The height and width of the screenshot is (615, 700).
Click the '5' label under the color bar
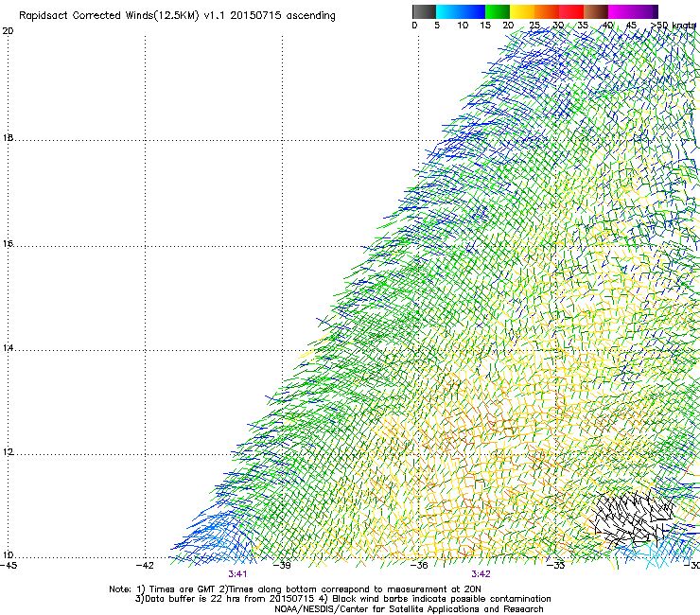(x=437, y=26)
